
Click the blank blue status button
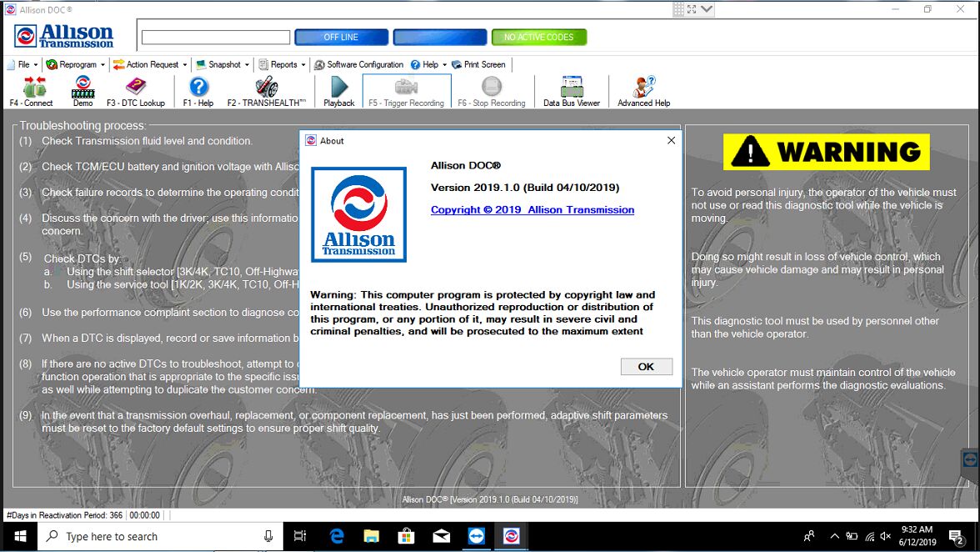pos(440,38)
